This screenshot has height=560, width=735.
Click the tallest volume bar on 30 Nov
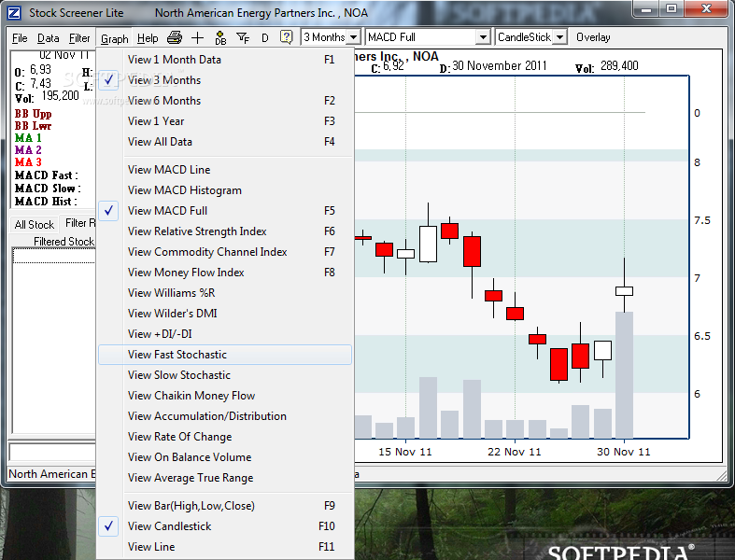point(624,375)
